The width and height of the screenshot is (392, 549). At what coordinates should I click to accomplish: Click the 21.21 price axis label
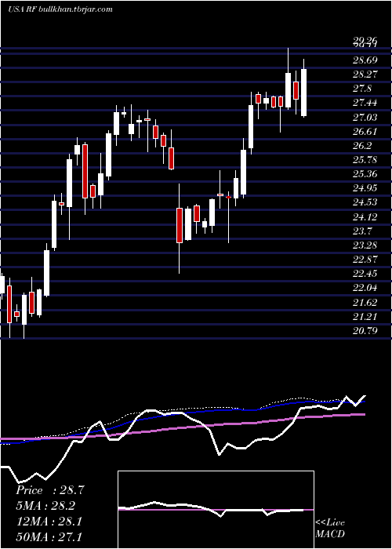click(x=365, y=317)
